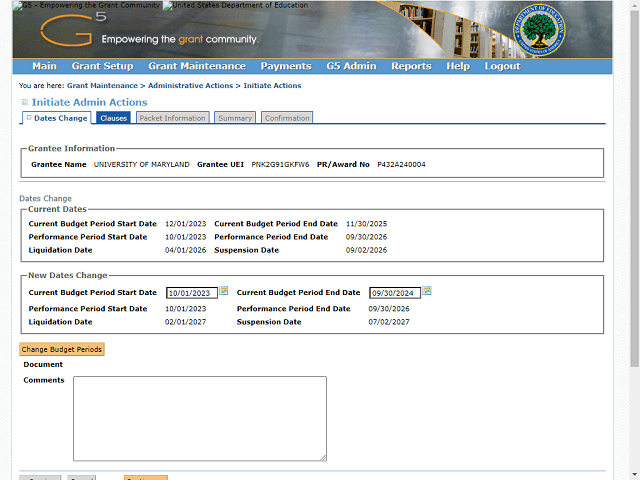Click the Change Budget Periods button
The width and height of the screenshot is (640, 480).
tap(62, 349)
